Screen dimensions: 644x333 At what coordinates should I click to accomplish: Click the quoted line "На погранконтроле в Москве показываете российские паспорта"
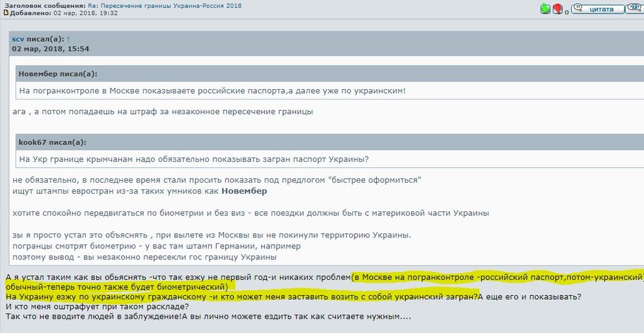click(x=212, y=91)
